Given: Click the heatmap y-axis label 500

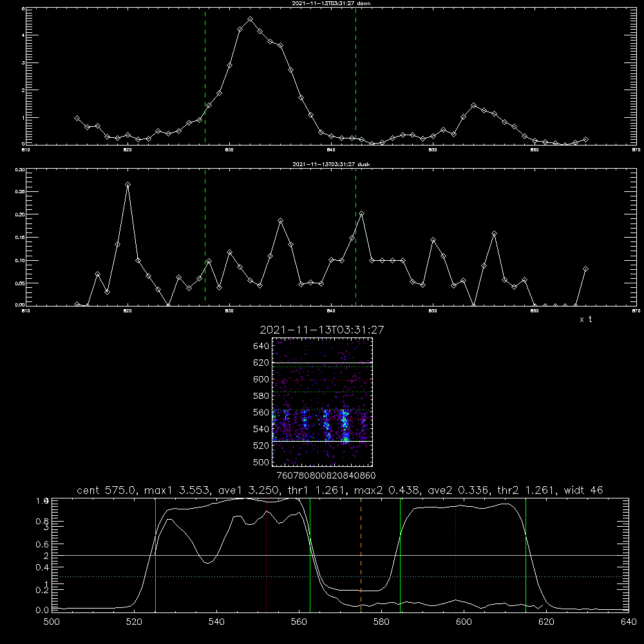Looking at the screenshot, I should [x=261, y=462].
